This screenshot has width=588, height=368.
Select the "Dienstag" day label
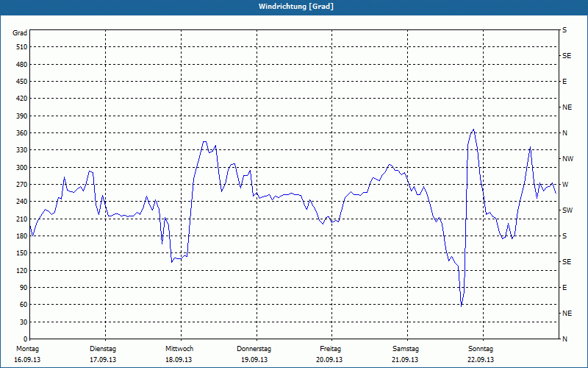point(103,349)
